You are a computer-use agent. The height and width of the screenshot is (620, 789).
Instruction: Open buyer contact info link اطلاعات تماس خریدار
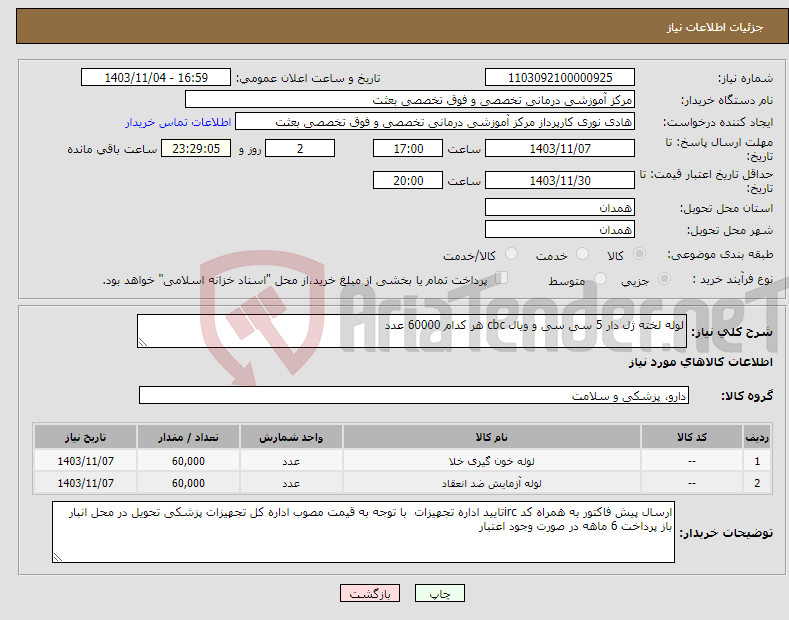coord(178,122)
